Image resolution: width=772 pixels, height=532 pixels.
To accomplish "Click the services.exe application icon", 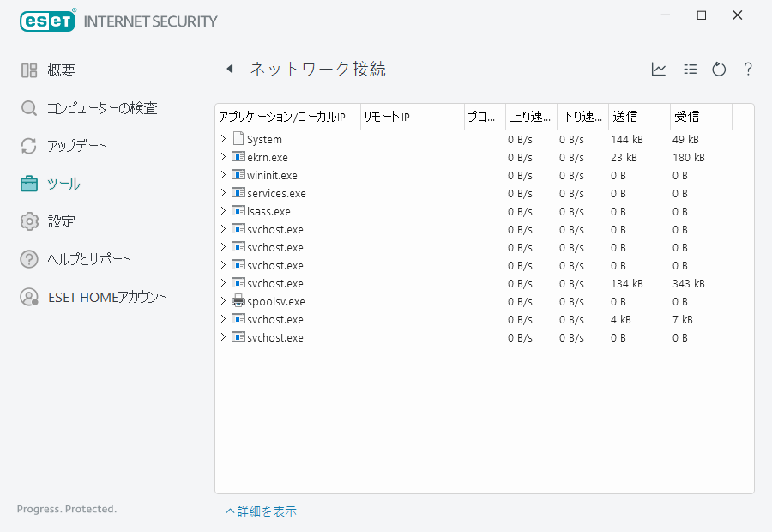I will coord(238,192).
